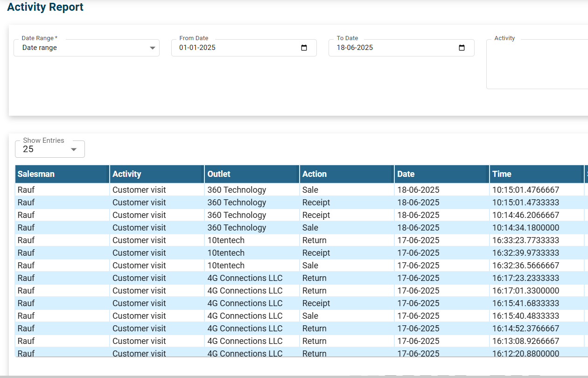Sort table by Activity column header
Viewport: 588px width, 378px height.
click(x=126, y=174)
